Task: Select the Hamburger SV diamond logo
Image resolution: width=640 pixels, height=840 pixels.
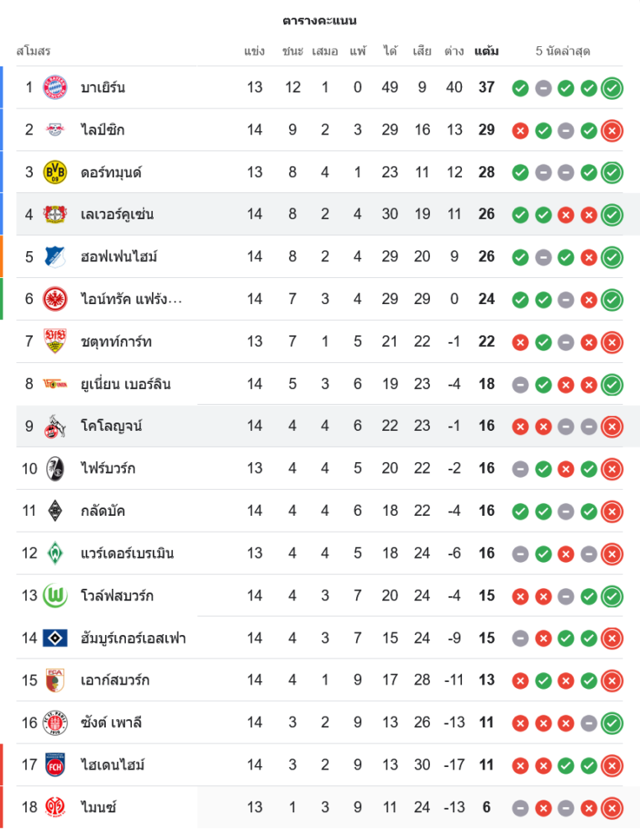Action: (55, 638)
